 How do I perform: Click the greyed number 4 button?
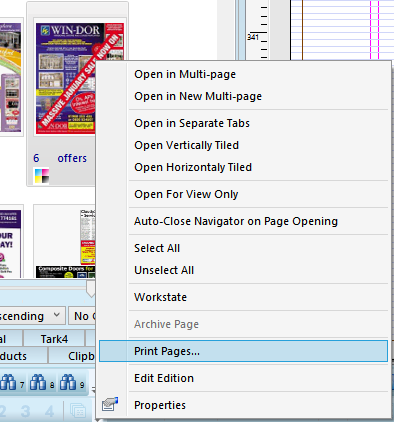(49, 411)
